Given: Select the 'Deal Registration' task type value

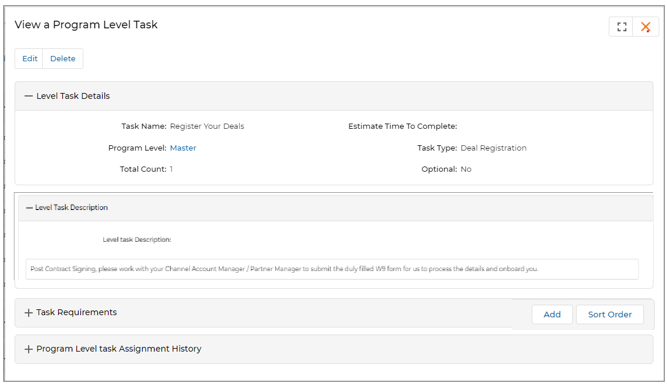Looking at the screenshot, I should pyautogui.click(x=493, y=148).
